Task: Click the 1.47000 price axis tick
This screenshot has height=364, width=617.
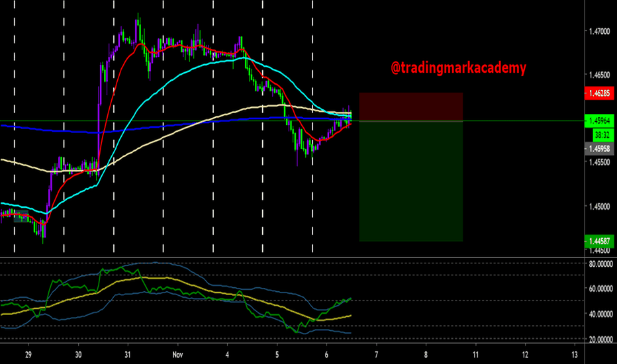Action: point(599,31)
